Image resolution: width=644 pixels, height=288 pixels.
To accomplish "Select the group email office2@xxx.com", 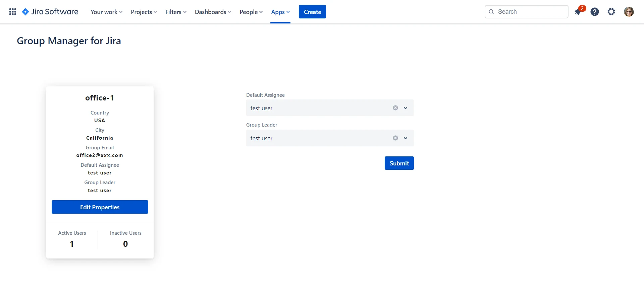I will pos(100,155).
